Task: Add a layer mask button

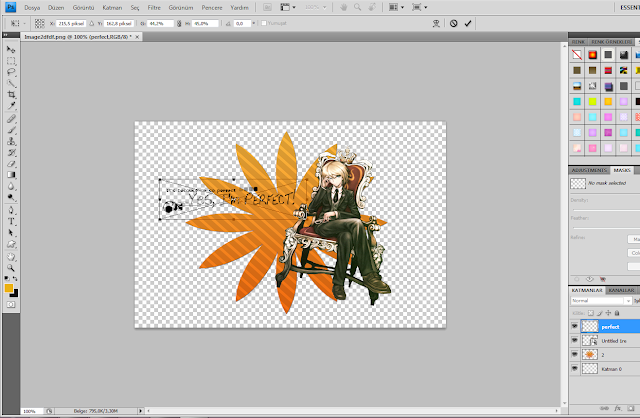Action: point(631,408)
